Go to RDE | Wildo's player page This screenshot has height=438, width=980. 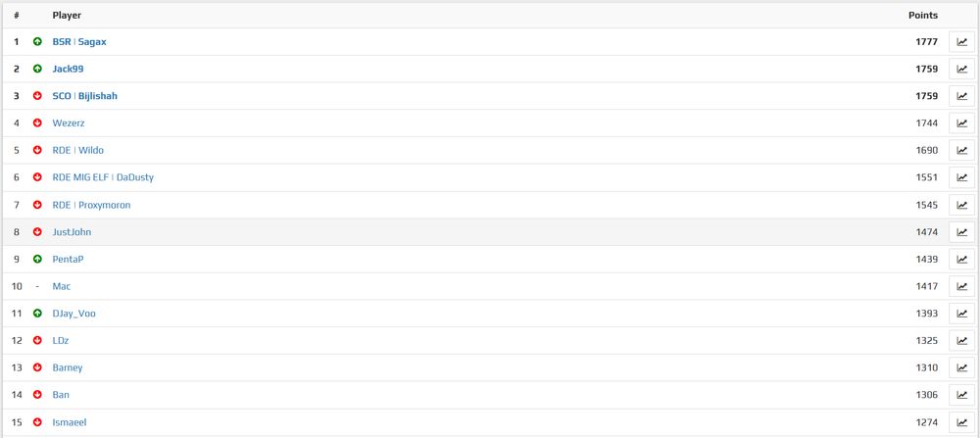[78, 151]
